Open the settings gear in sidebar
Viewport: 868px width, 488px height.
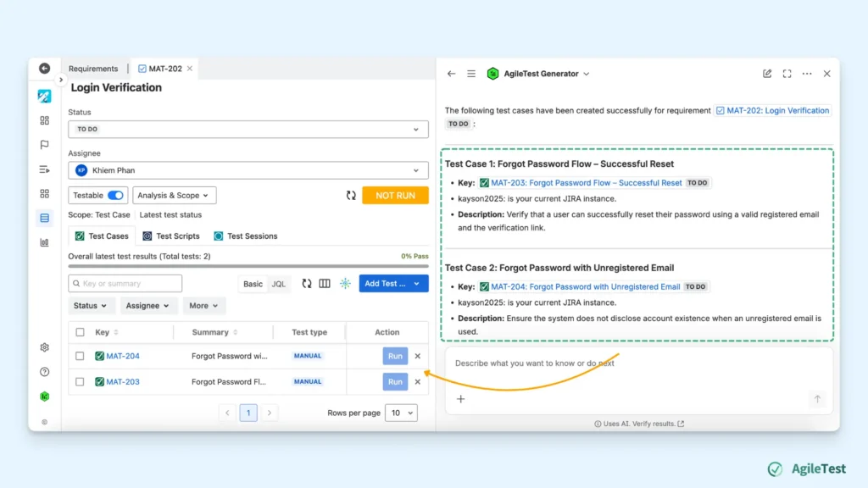pyautogui.click(x=44, y=347)
